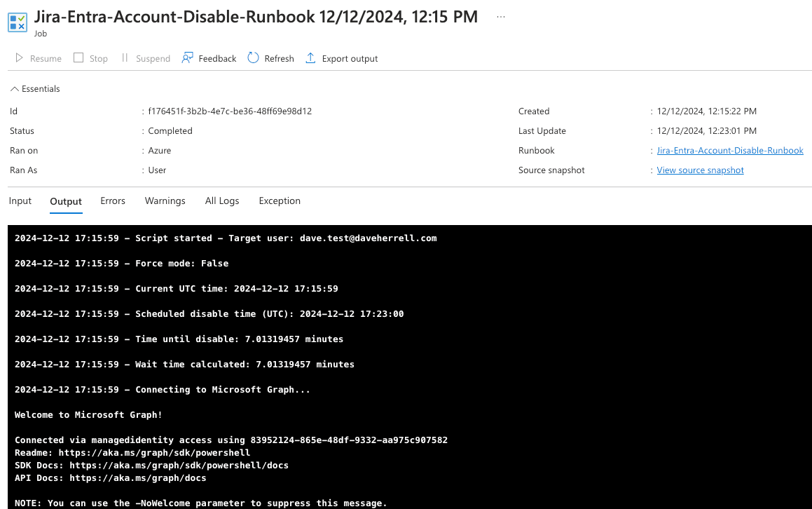Click the Resume play icon
Screen dimensions: 812x509
20,58
